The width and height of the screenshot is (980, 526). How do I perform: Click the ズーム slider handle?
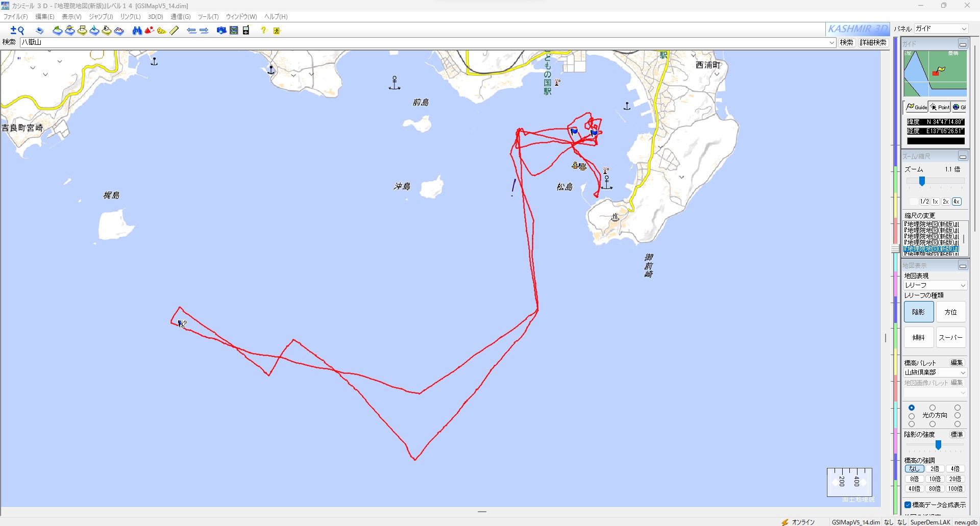(922, 181)
